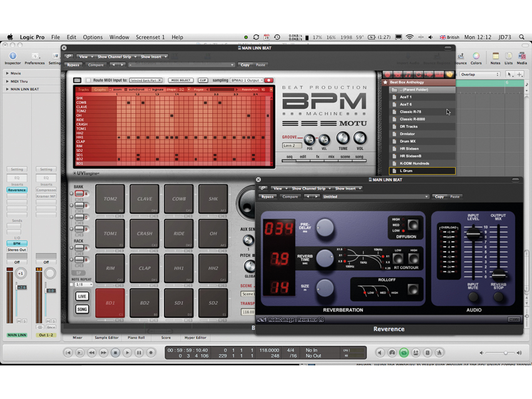Open the Inspector panel icon
The image size is (532, 399).
13,56
